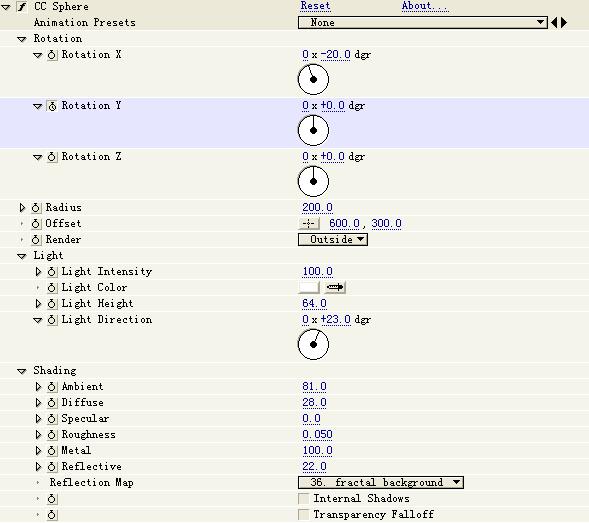Expand the Radius property
This screenshot has height=523, width=589.
point(22,208)
